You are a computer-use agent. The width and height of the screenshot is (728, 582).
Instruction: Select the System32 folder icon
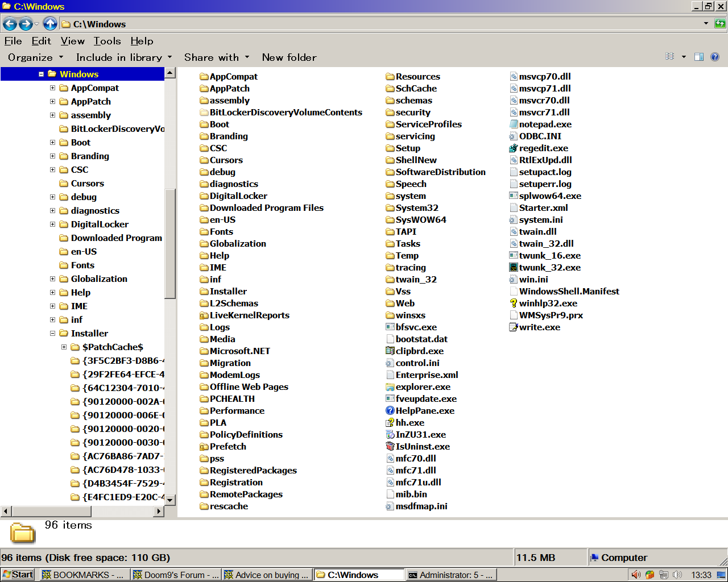click(x=390, y=208)
